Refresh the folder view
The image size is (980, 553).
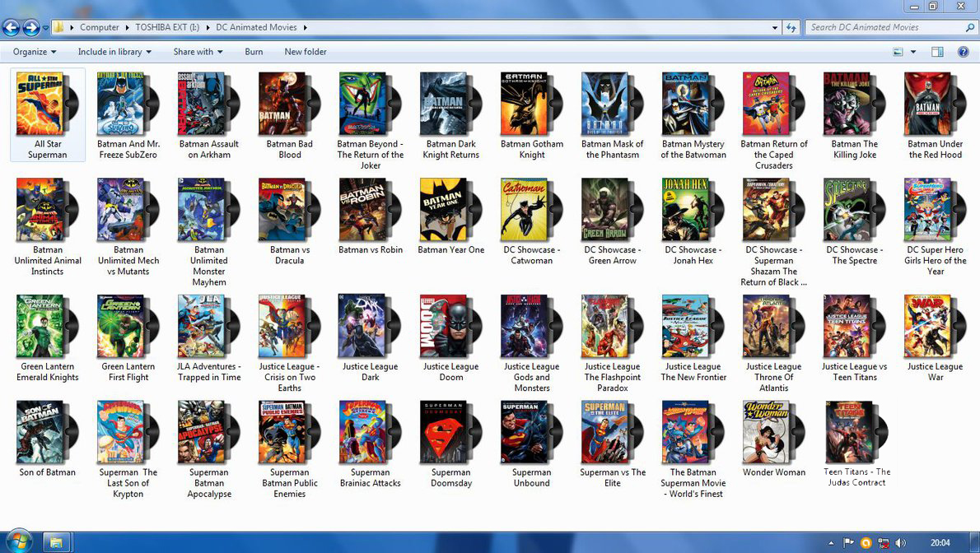pyautogui.click(x=791, y=27)
